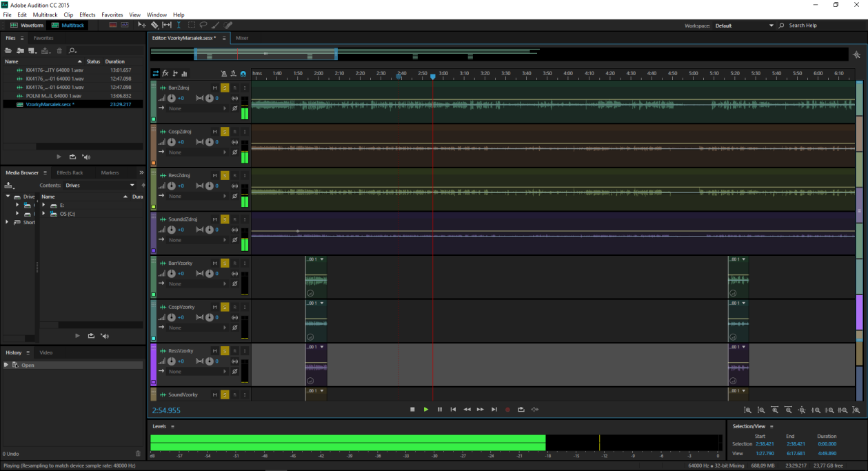Switch to Waveform view
This screenshot has height=471, width=868.
click(26, 26)
